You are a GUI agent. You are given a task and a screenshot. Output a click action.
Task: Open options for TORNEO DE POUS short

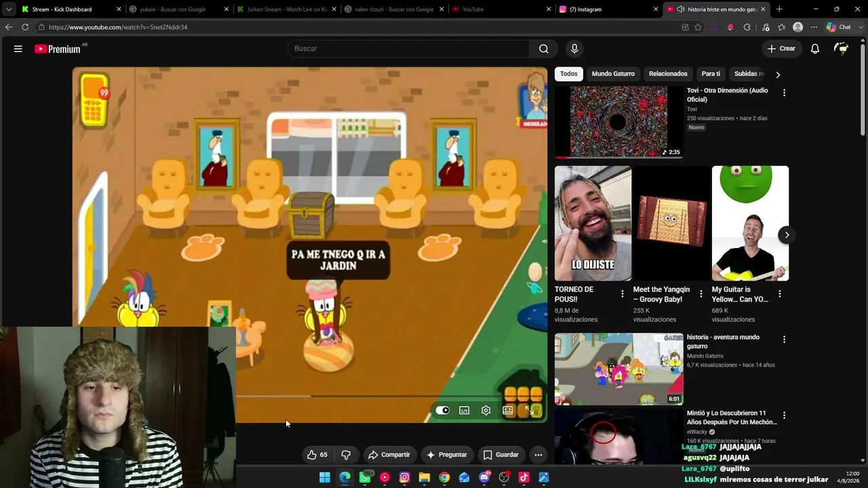623,294
